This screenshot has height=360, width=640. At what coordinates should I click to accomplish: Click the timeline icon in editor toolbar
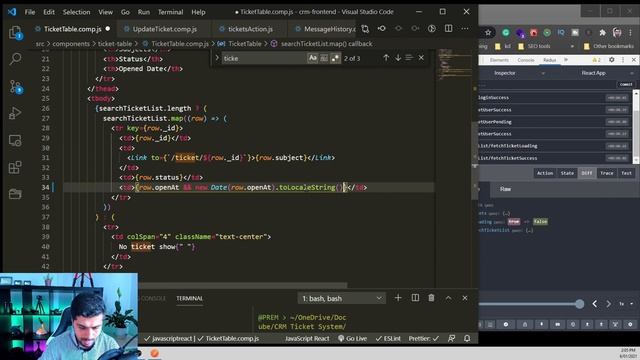(x=432, y=29)
